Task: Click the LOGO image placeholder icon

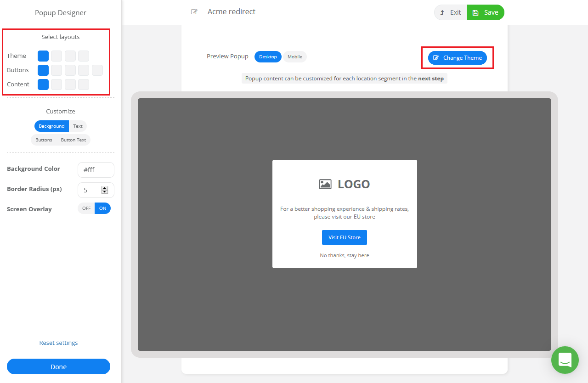Action: [325, 183]
